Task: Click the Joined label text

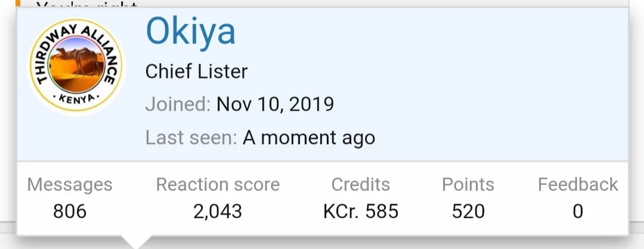Action: (x=178, y=105)
